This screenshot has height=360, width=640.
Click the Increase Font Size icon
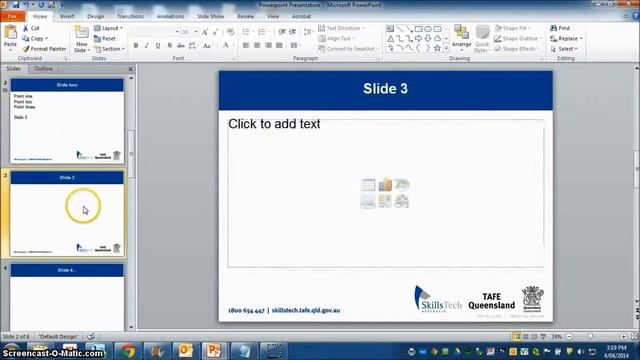coord(205,32)
